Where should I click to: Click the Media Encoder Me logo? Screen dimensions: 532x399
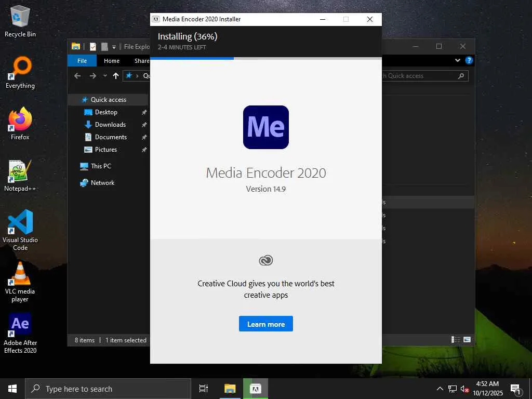pos(266,127)
